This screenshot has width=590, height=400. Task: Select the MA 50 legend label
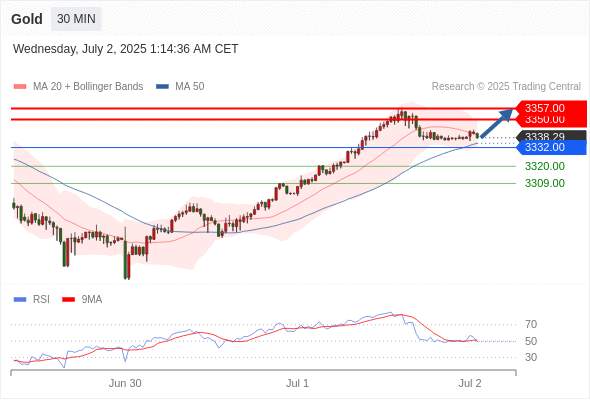coord(190,87)
